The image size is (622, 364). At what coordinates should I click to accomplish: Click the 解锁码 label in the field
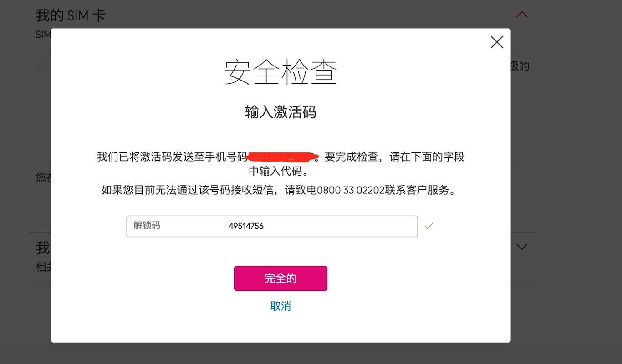147,226
